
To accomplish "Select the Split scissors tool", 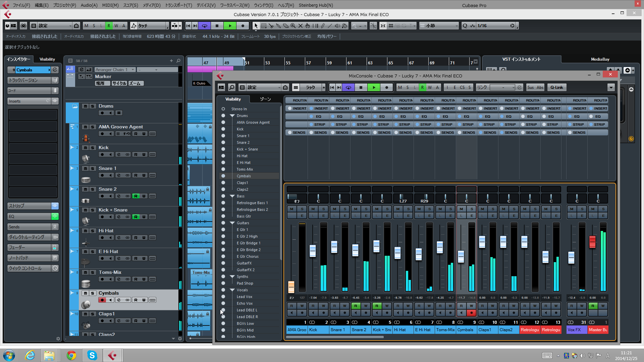I will click(x=271, y=26).
